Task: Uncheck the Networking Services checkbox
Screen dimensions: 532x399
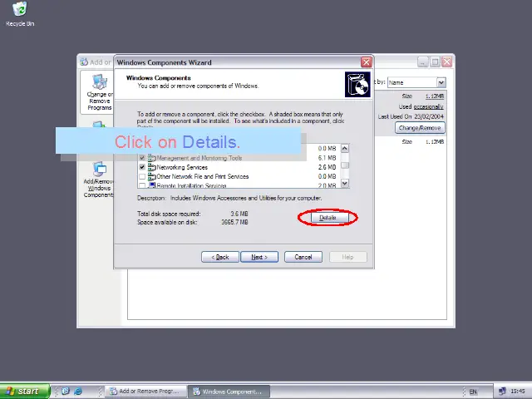Action: point(142,167)
